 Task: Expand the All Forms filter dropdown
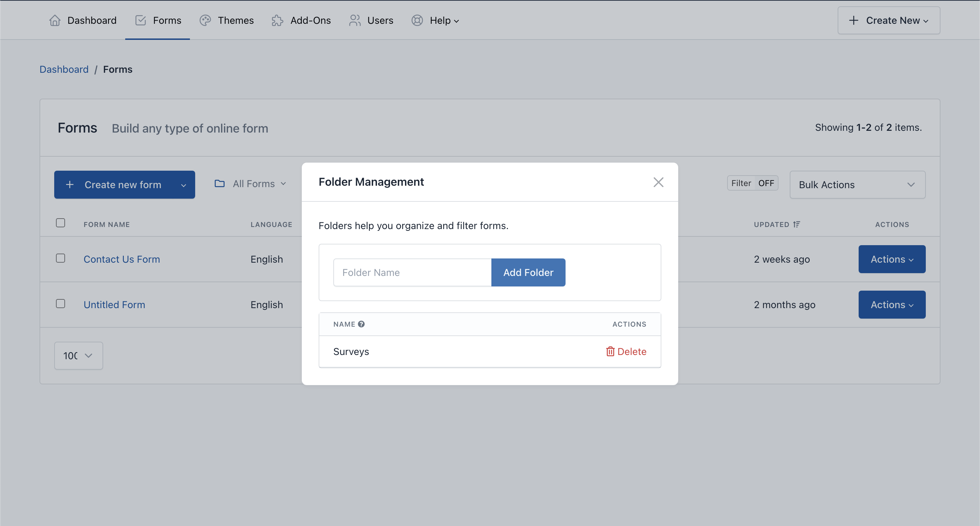(252, 185)
